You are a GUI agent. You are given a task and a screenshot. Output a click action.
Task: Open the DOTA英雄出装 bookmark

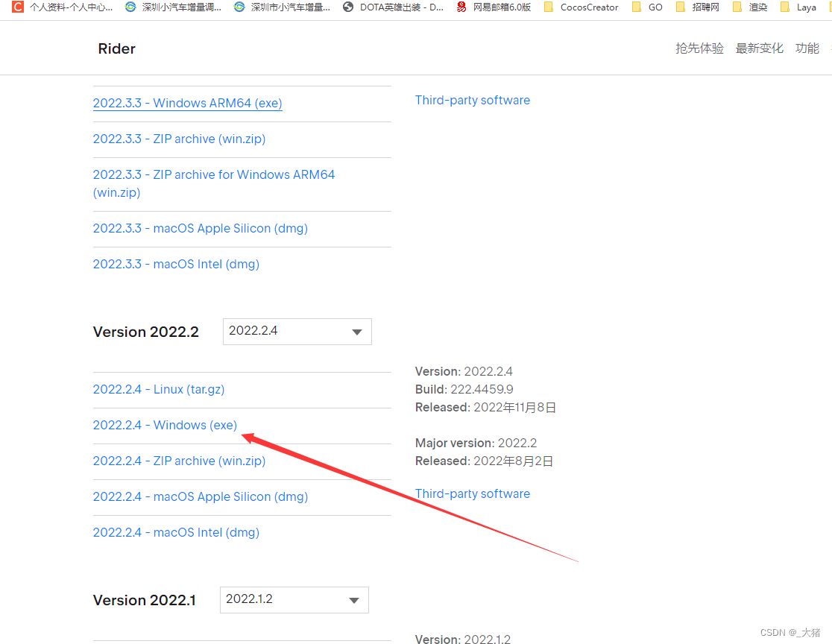tap(393, 7)
